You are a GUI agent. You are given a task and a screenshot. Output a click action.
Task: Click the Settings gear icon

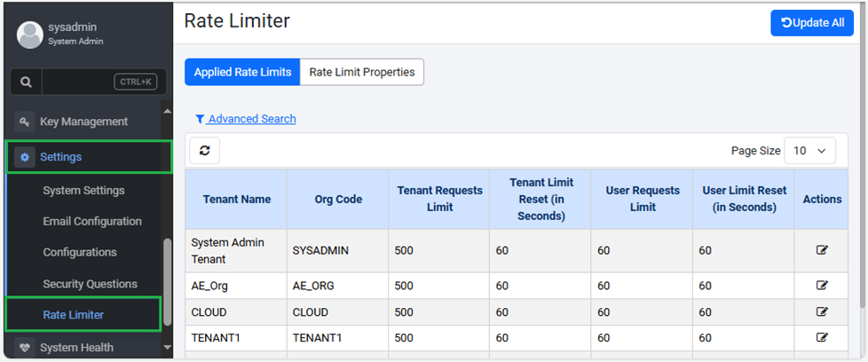[x=24, y=157]
